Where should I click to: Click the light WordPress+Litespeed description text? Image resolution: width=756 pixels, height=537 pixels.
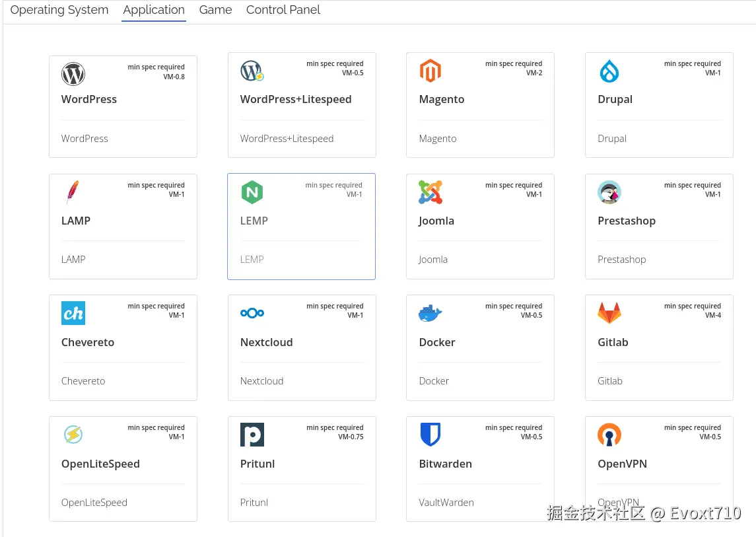[287, 139]
